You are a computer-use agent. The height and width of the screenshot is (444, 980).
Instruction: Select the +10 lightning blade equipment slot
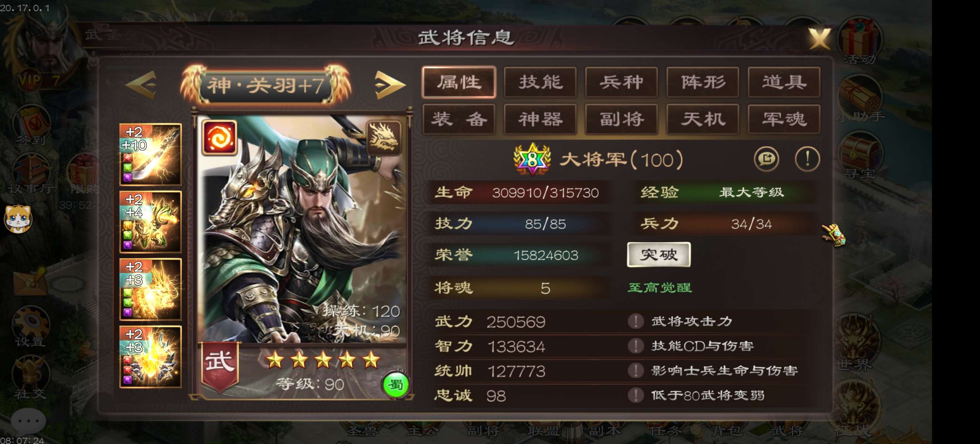150,154
